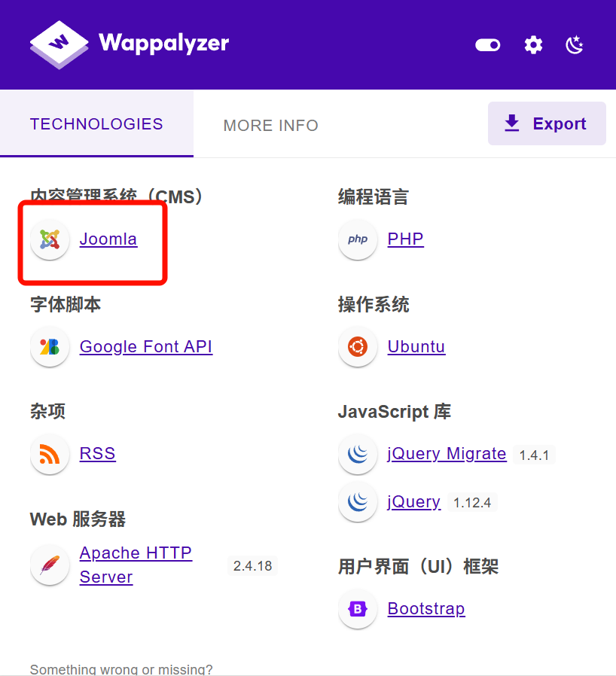The width and height of the screenshot is (616, 676).
Task: Click the Google Font API icon
Action: [x=50, y=346]
